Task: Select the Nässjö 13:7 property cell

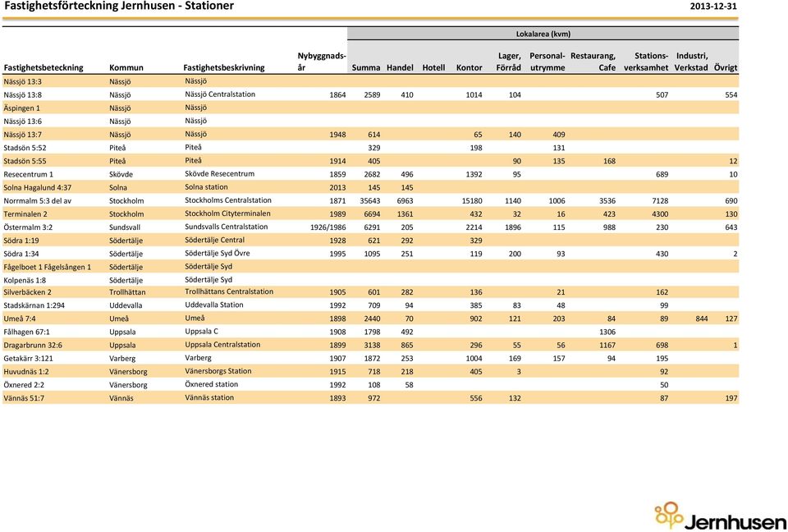Action: pos(23,135)
